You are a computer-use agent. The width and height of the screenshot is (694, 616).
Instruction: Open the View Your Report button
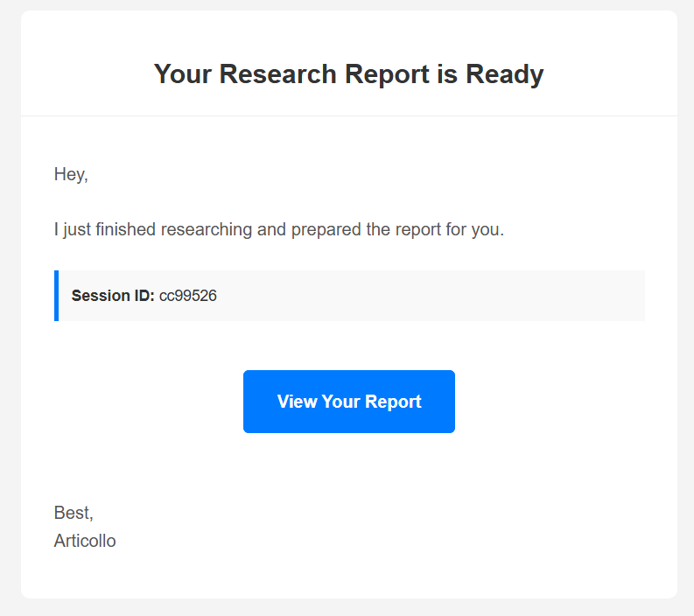click(348, 402)
